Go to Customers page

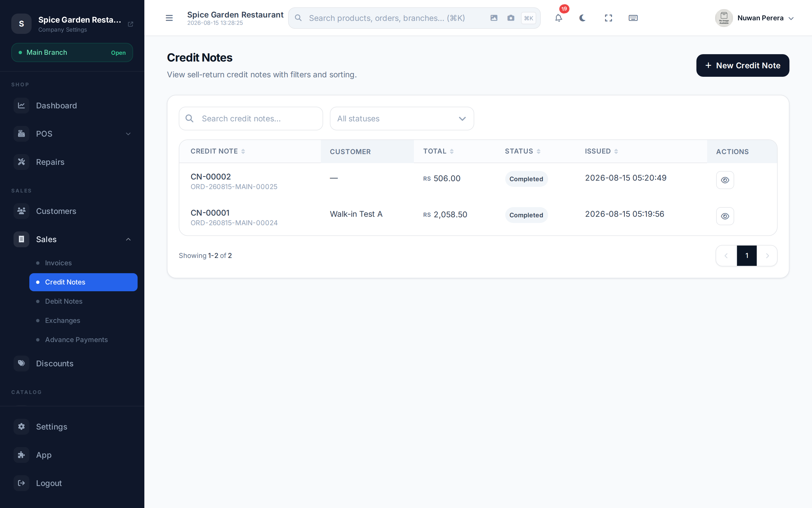tap(72, 211)
